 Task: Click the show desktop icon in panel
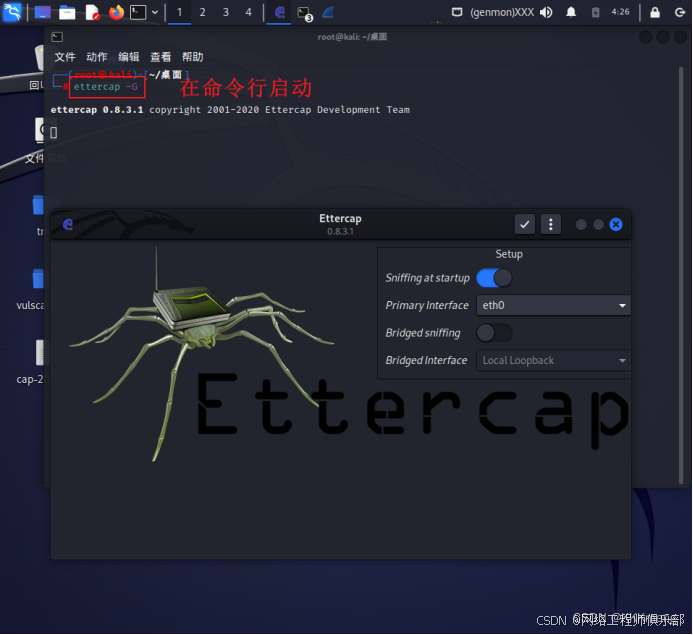42,12
